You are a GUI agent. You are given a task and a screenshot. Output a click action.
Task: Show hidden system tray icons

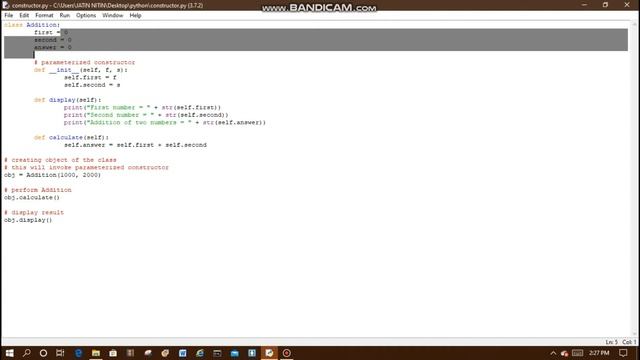pos(553,353)
